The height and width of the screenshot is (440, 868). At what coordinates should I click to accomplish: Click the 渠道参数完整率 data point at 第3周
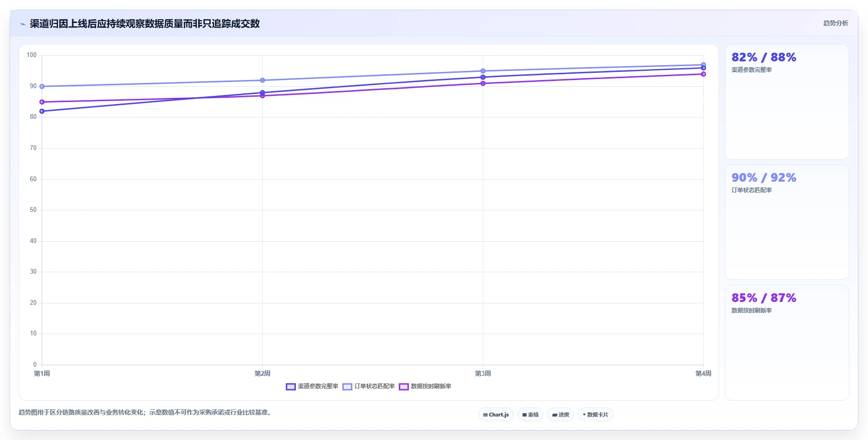pos(483,77)
